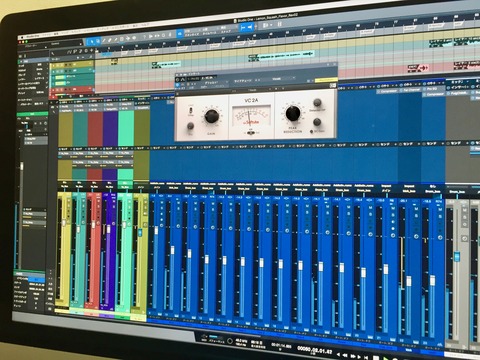Expand sends section on yellow channel
Image resolution: width=480 pixels, height=360 pixels.
[65, 149]
